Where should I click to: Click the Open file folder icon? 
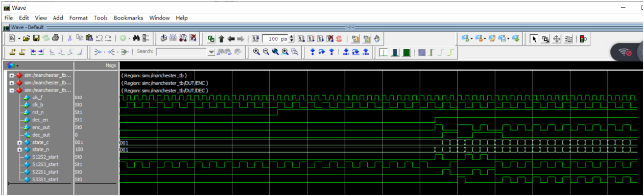click(x=26, y=38)
